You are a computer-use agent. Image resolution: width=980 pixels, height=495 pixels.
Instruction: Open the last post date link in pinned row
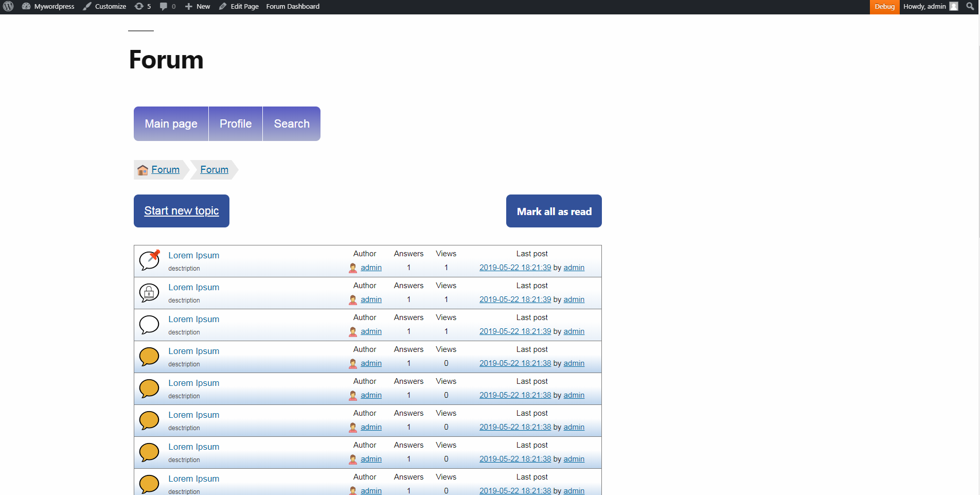pos(515,268)
